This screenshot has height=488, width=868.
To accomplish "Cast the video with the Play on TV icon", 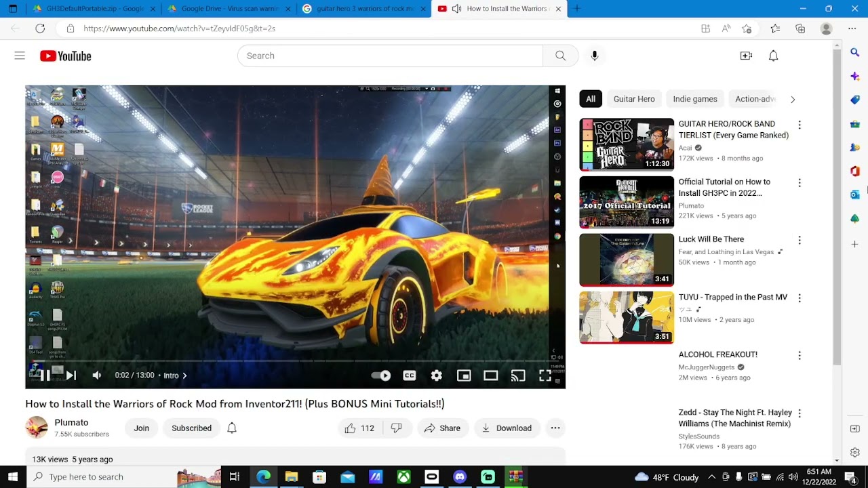I will coord(518,375).
